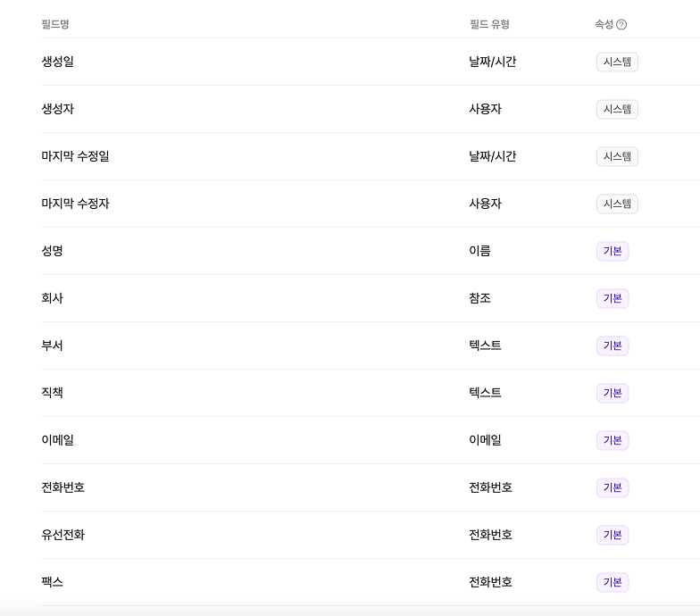Click the 시스템 badge in 마지막 수정자 row
Viewport: 700px width, 616px height.
click(x=617, y=204)
